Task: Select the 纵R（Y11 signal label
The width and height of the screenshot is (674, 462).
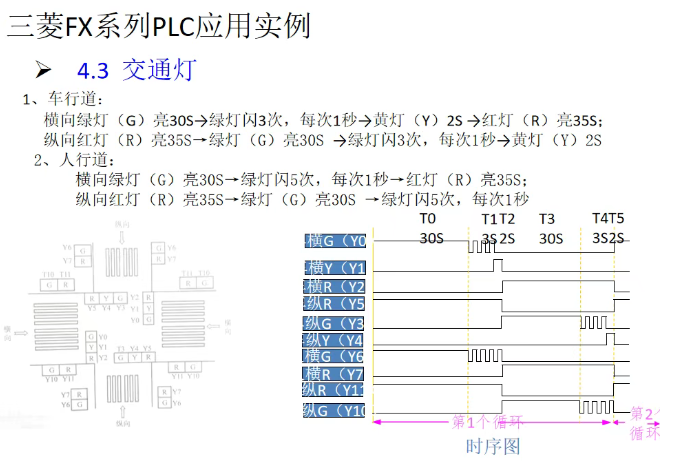Action: pos(333,390)
